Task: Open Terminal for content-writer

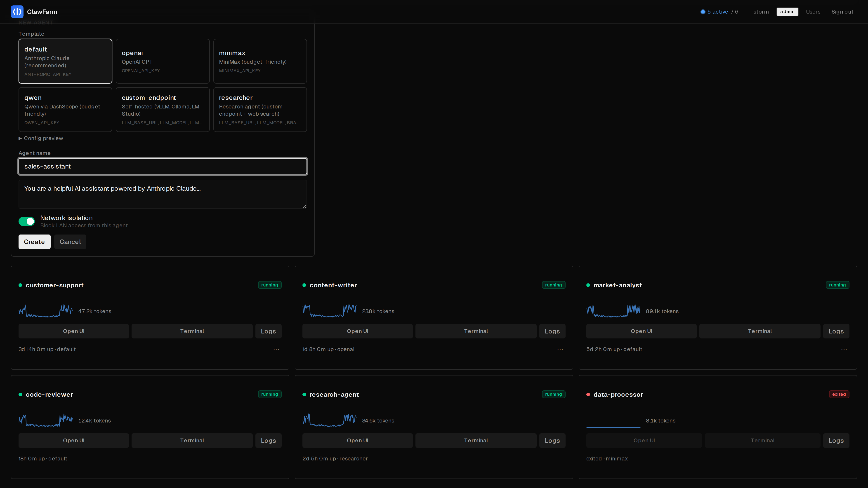Action: click(x=476, y=331)
